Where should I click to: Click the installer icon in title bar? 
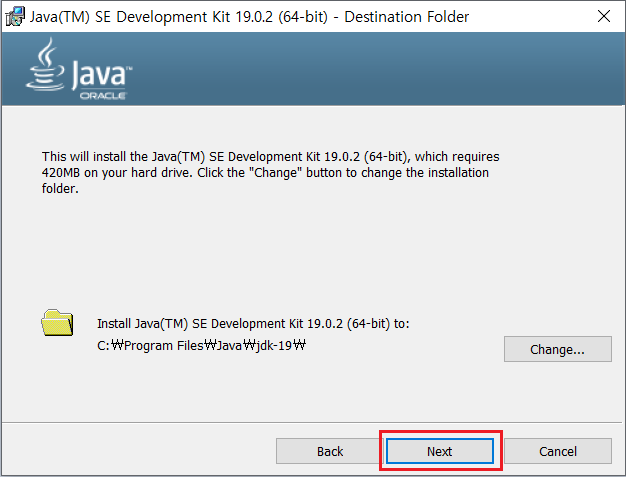pos(15,16)
